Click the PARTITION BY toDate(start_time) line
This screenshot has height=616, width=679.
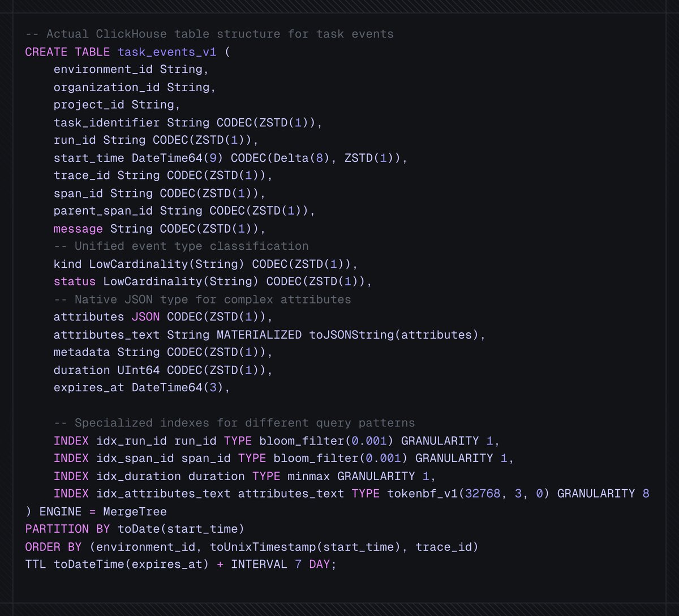click(x=135, y=529)
